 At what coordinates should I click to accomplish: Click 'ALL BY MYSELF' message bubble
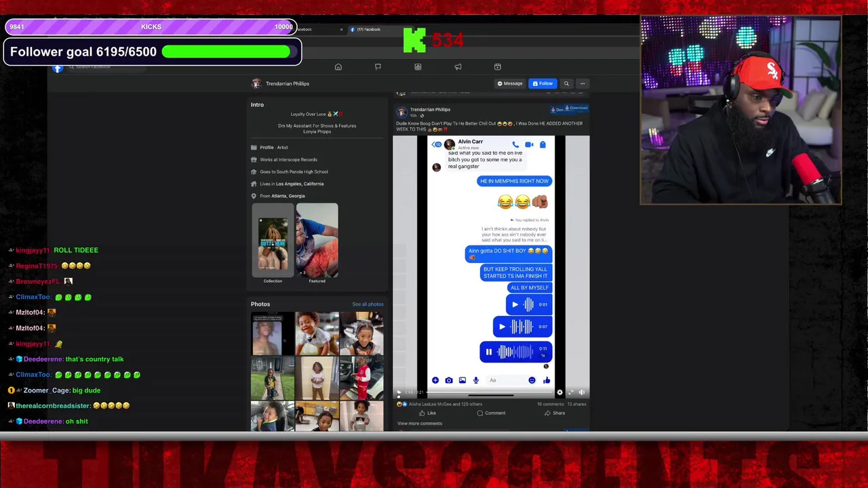point(530,287)
